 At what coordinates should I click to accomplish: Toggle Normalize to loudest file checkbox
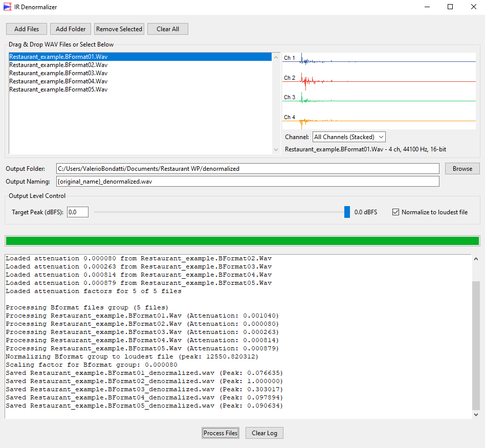tap(395, 212)
